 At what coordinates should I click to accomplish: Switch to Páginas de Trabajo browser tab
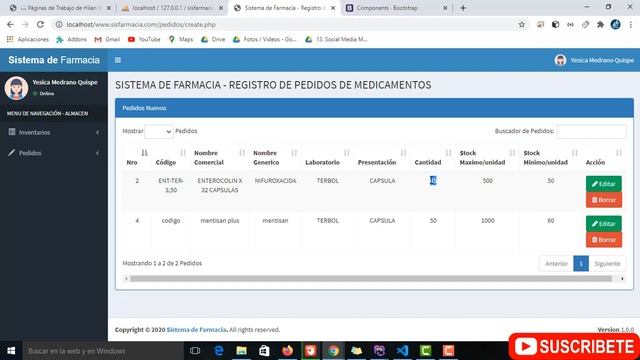tap(60, 8)
